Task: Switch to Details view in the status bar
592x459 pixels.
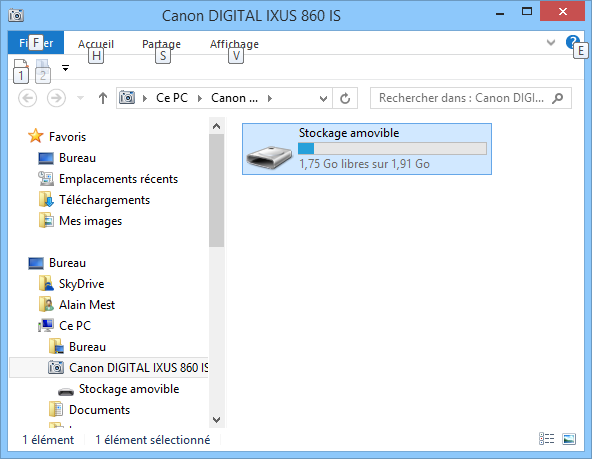Action: [546, 439]
